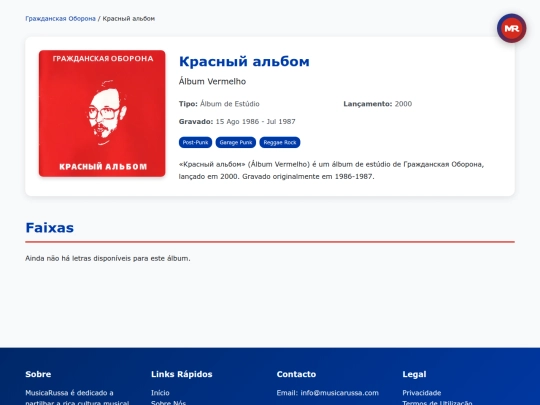Click the Álbum Vermelho subtitle

coord(212,82)
